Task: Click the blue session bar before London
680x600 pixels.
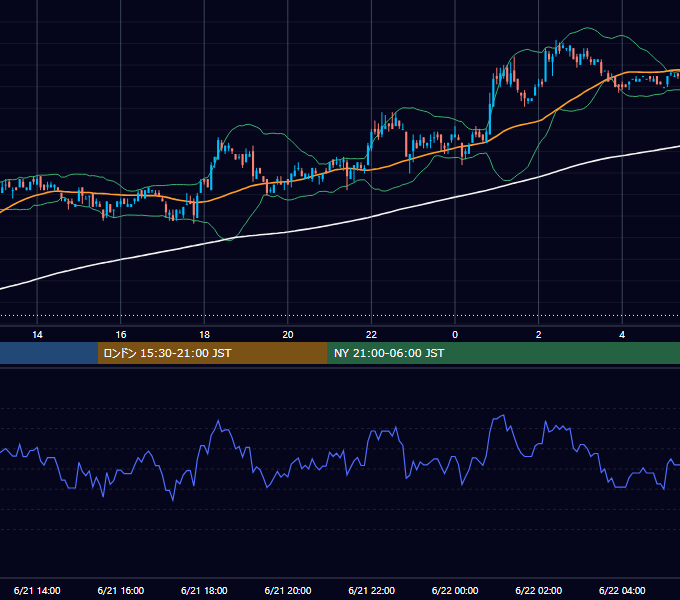Action: tap(49, 353)
